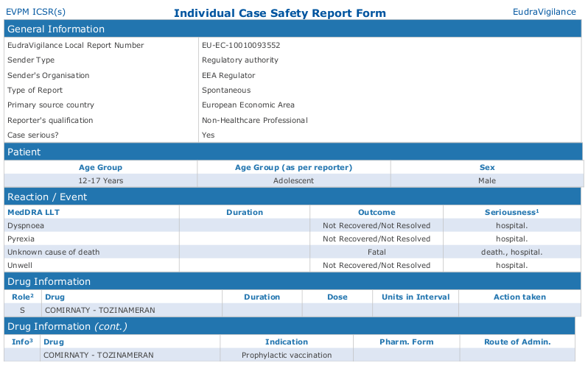Screen dimensions: 588x371
Task: Click the Prophylactic vaccination indication cell
Action: coord(287,355)
